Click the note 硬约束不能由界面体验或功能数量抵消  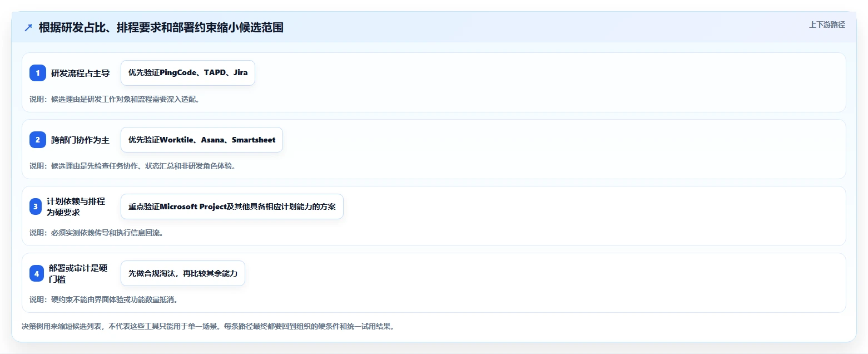tap(103, 299)
